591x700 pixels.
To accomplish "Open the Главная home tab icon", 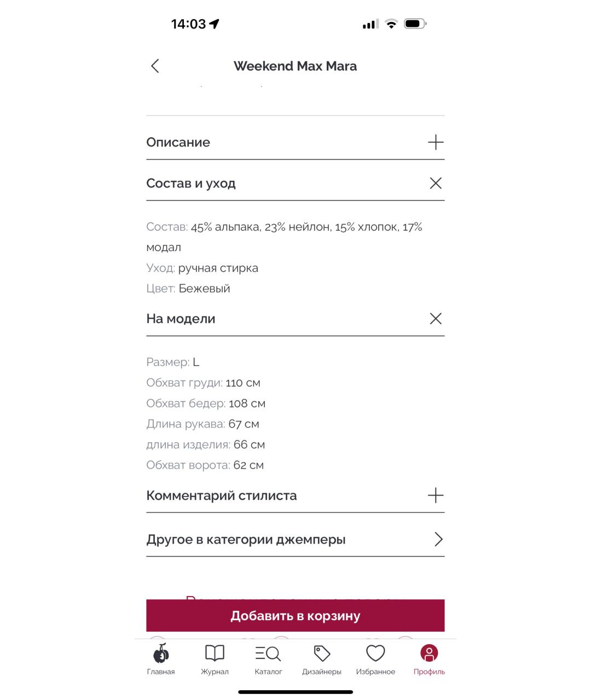I will [161, 654].
